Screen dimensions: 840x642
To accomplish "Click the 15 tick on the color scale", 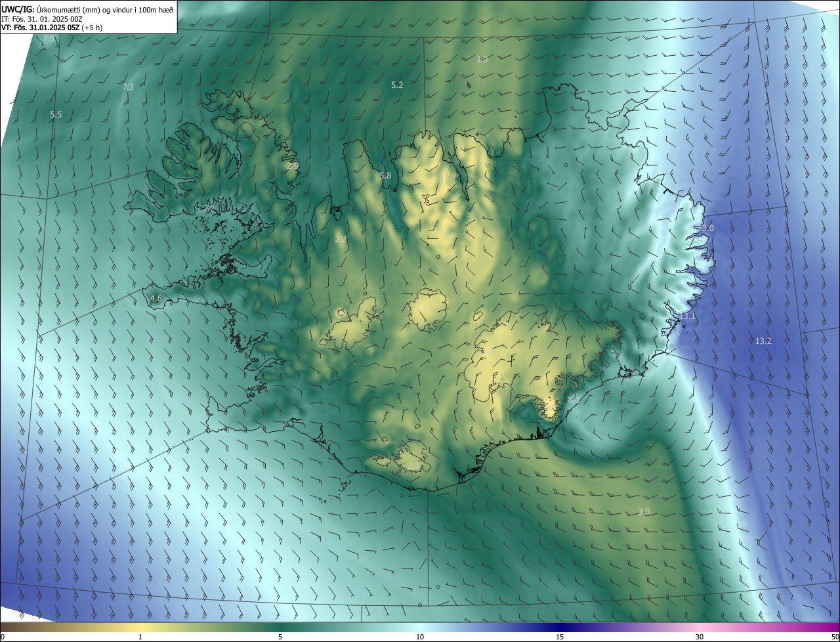I will [560, 637].
